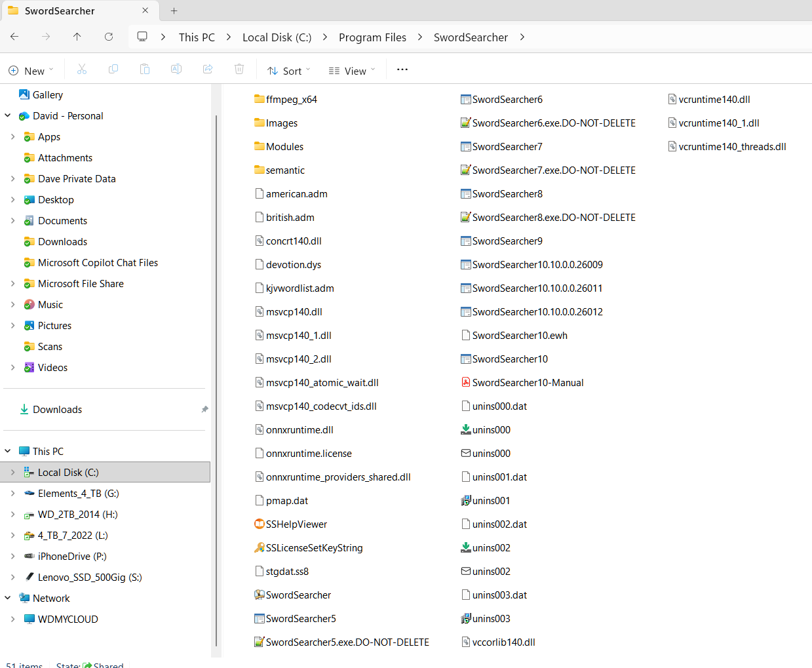
Task: Go back with the Back arrow
Action: pyautogui.click(x=14, y=37)
